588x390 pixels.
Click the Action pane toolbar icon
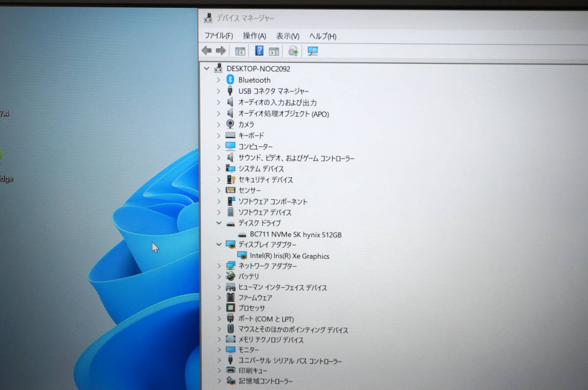pos(274,51)
